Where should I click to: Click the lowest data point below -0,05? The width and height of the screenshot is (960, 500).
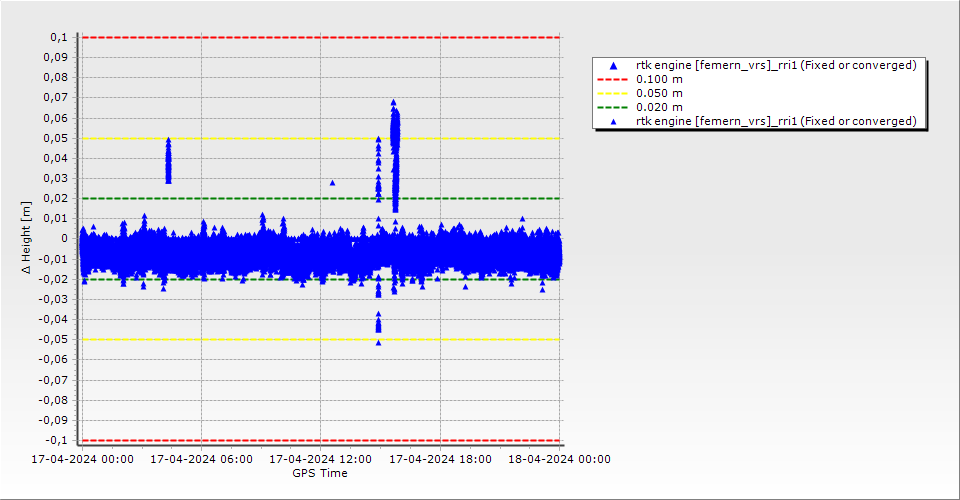tap(378, 342)
